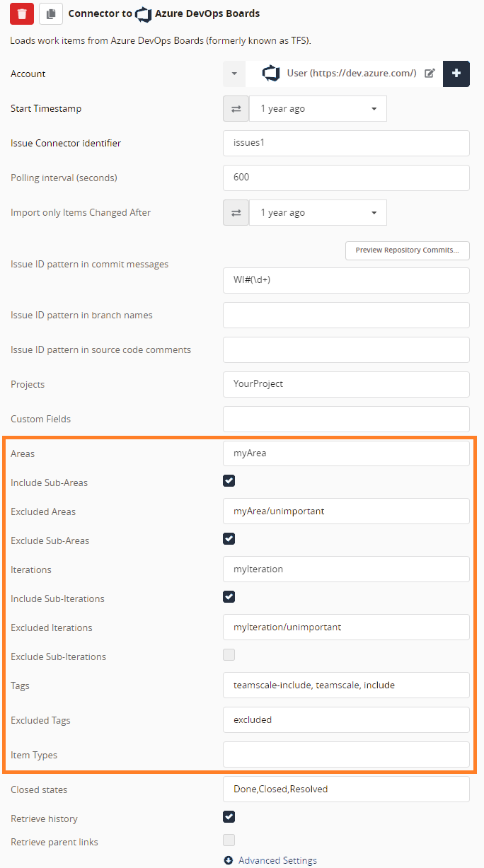The height and width of the screenshot is (868, 484).
Task: Open the Advanced Settings link
Action: pyautogui.click(x=277, y=861)
